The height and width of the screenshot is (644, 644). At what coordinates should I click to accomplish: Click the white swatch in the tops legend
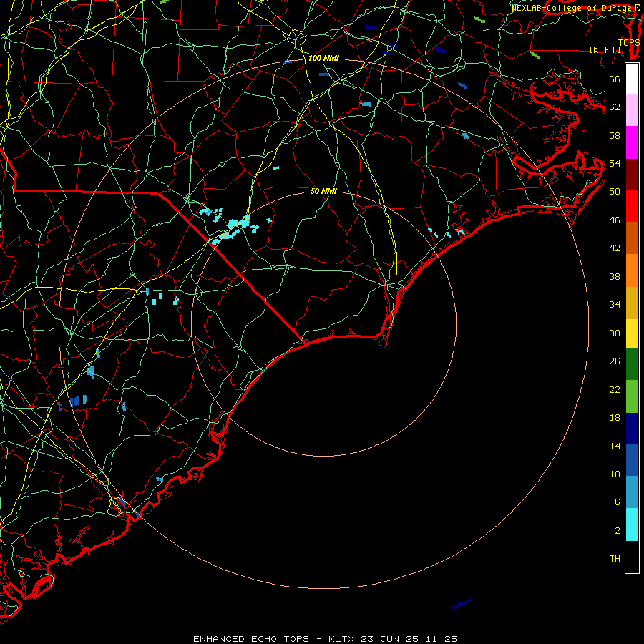[632, 79]
